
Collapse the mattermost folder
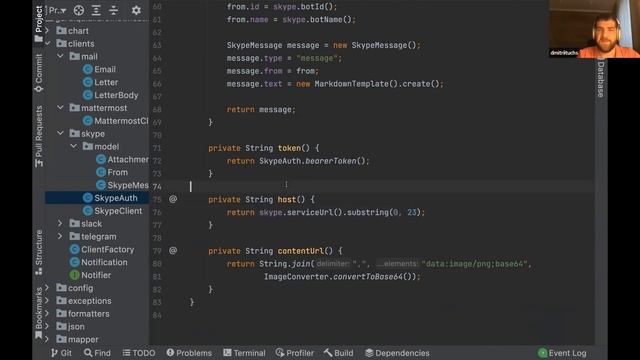tap(60, 107)
